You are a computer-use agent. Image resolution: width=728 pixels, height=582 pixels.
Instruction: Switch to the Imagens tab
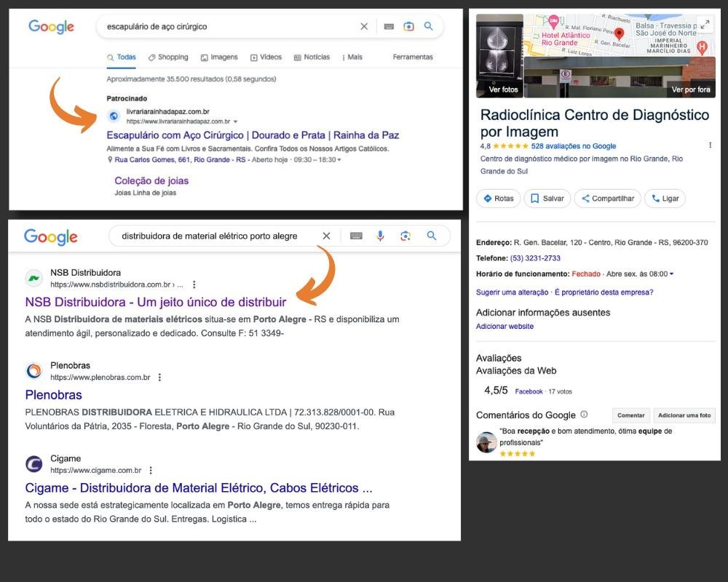pyautogui.click(x=219, y=57)
